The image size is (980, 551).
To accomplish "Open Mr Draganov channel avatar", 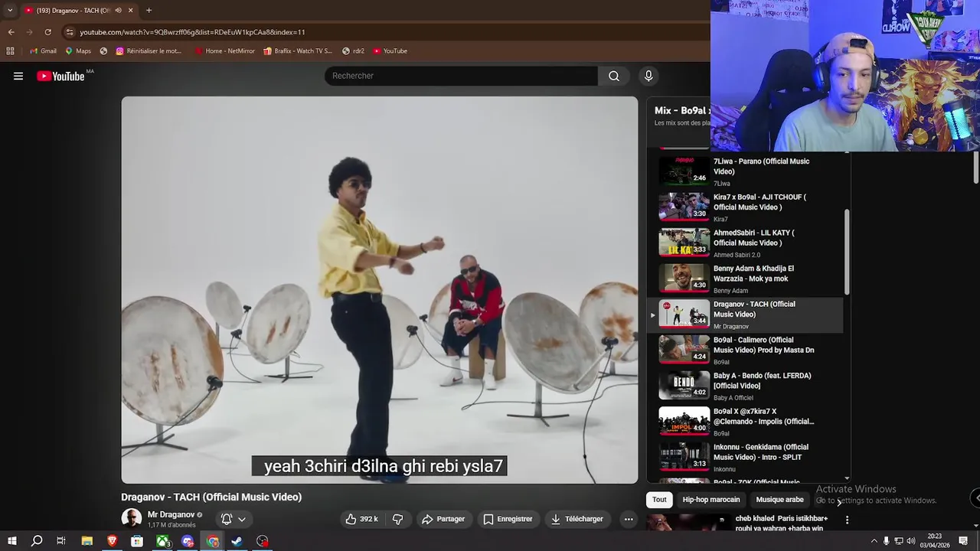I will (x=132, y=518).
